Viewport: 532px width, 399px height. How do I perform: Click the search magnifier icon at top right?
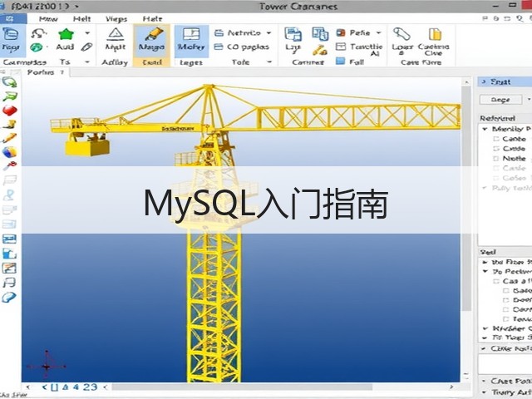click(520, 18)
